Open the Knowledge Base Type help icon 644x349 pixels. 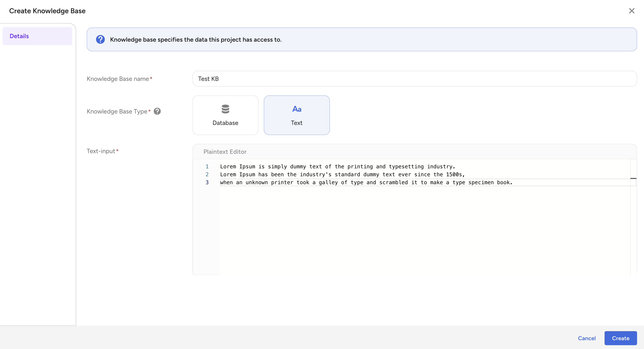[x=157, y=111]
